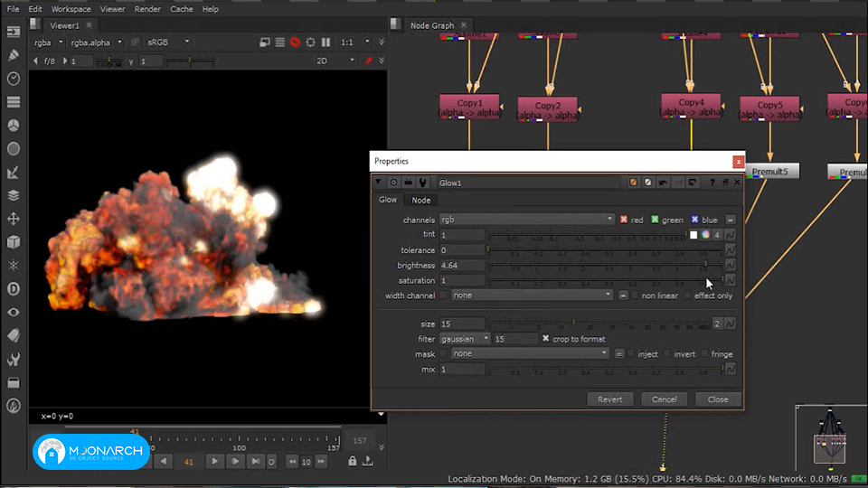The height and width of the screenshot is (488, 868).
Task: Pause the viewer updating
Action: 326,42
